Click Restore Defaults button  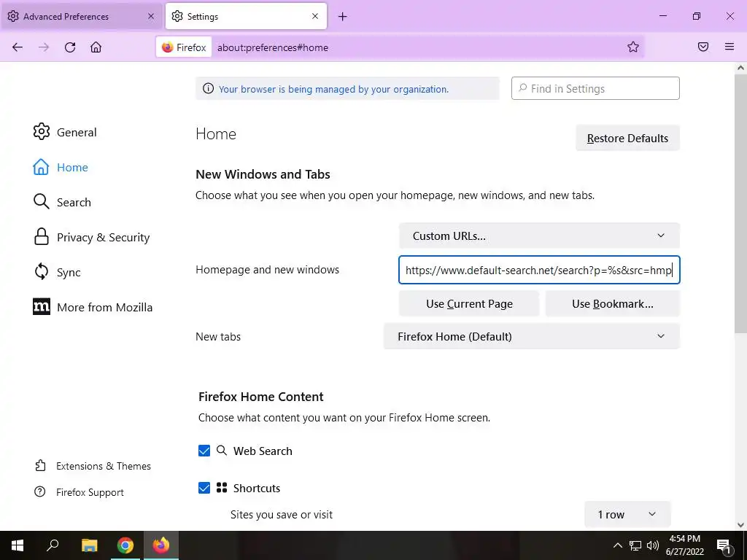[627, 138]
